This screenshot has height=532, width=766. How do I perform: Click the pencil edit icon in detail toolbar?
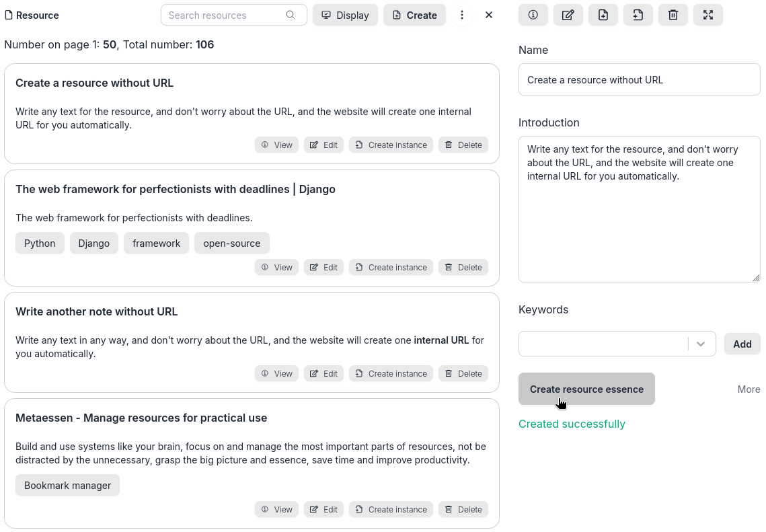coord(568,15)
